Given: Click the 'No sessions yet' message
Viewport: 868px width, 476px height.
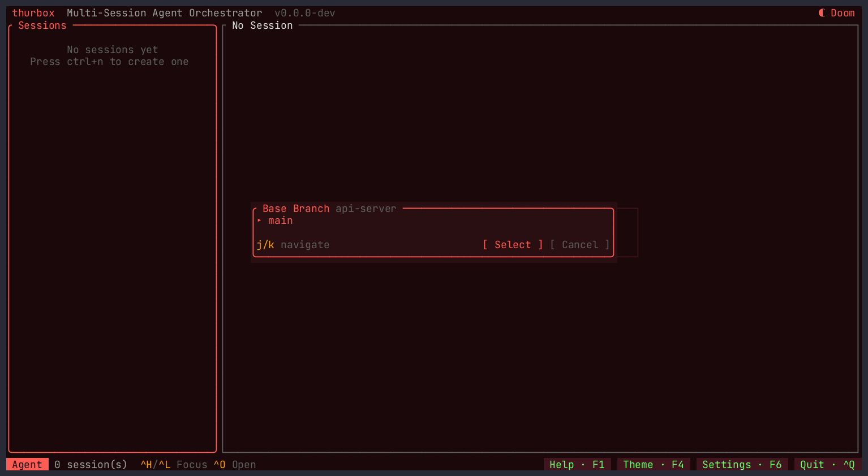Looking at the screenshot, I should point(113,50).
